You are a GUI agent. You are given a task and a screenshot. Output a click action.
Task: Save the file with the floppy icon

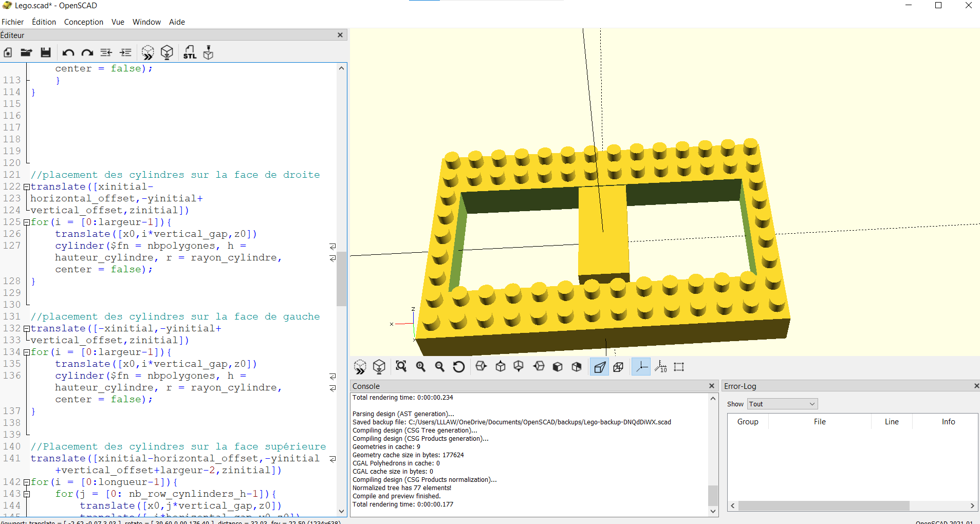coord(46,52)
